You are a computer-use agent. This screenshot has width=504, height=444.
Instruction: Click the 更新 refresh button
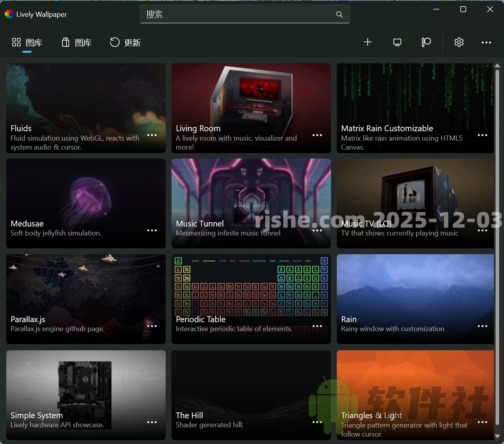(x=125, y=43)
